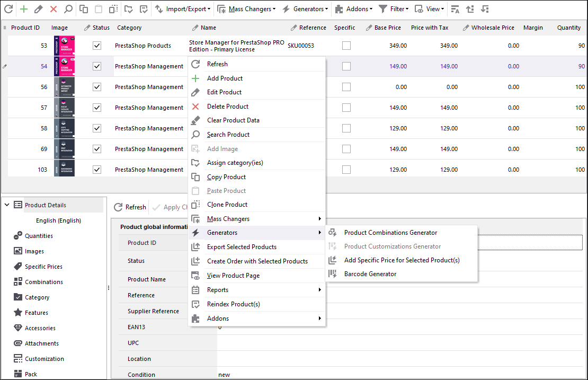Open Customization section in side panel
The height and width of the screenshot is (380, 588).
point(44,359)
